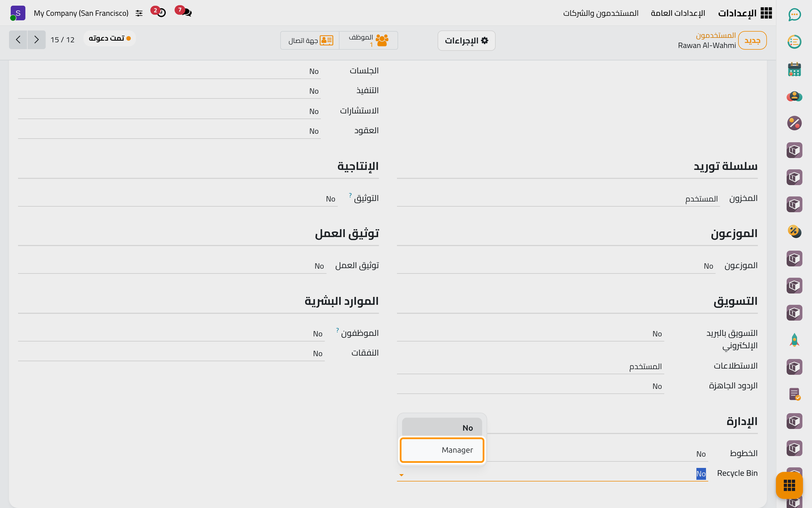Click the تمت دعوته status badge
This screenshot has width=812, height=508.
pyautogui.click(x=110, y=38)
